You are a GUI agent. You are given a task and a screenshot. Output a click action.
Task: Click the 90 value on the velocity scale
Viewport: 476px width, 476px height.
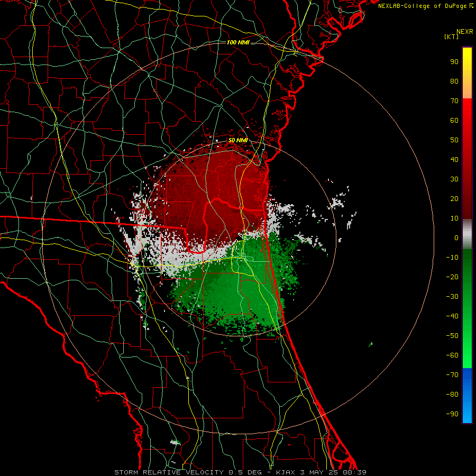tap(454, 62)
